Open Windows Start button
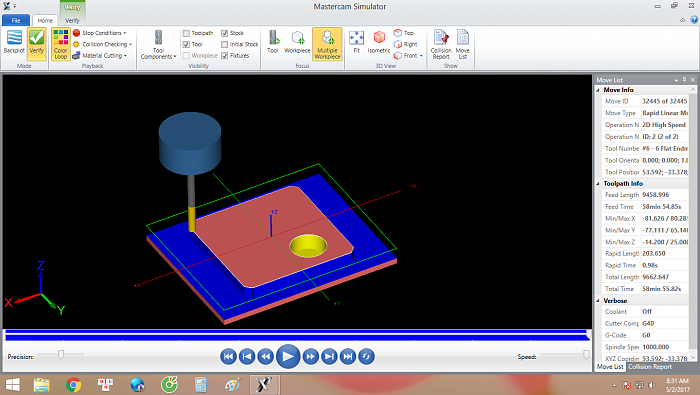Viewport: 700px width, 395px height. (x=12, y=384)
